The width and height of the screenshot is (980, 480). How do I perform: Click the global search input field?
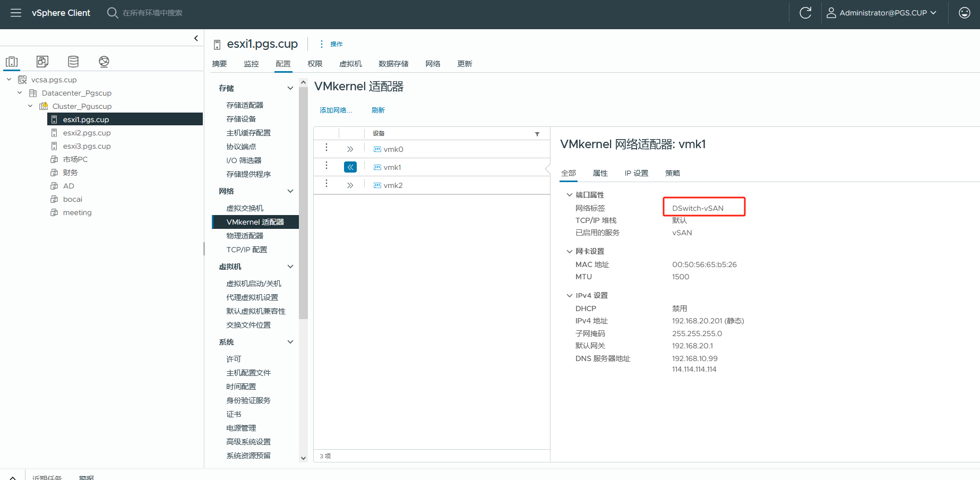(x=153, y=13)
